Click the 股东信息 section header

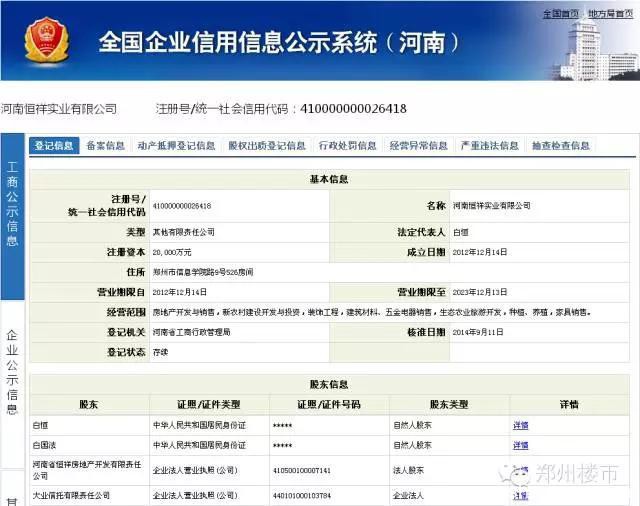coord(329,384)
